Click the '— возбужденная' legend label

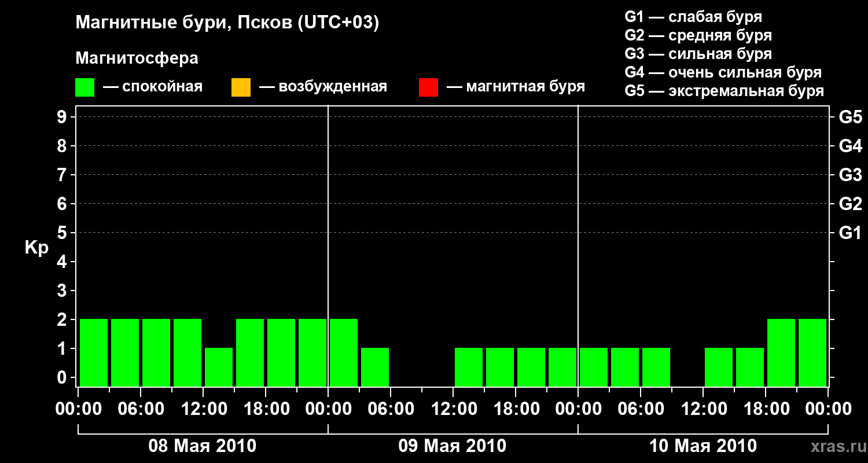(323, 87)
